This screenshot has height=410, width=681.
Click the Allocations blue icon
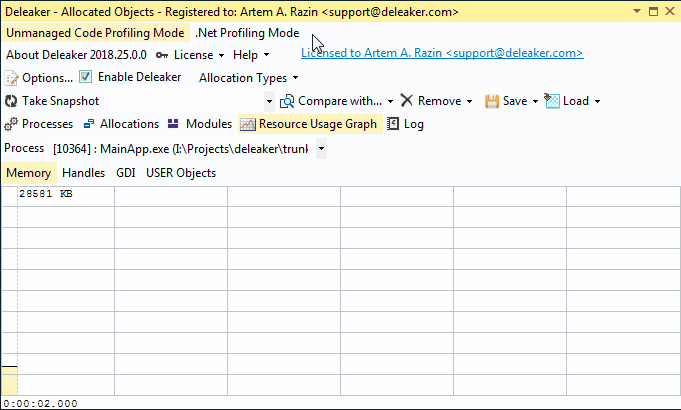coord(89,124)
